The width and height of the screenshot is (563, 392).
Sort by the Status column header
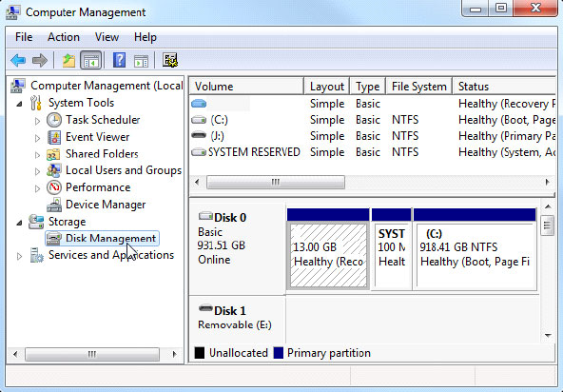[x=504, y=87]
